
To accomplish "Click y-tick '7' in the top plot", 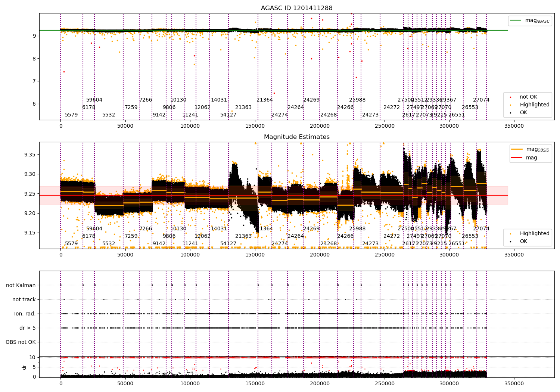I will point(34,81).
